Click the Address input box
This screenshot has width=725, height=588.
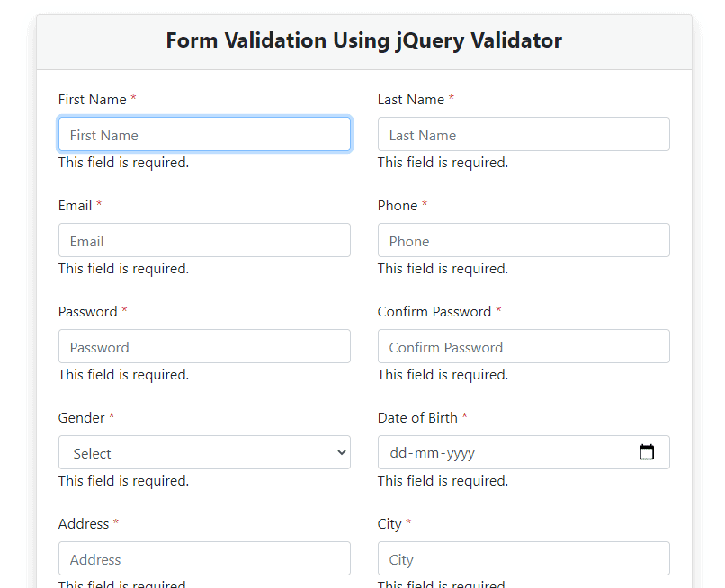coord(204,558)
